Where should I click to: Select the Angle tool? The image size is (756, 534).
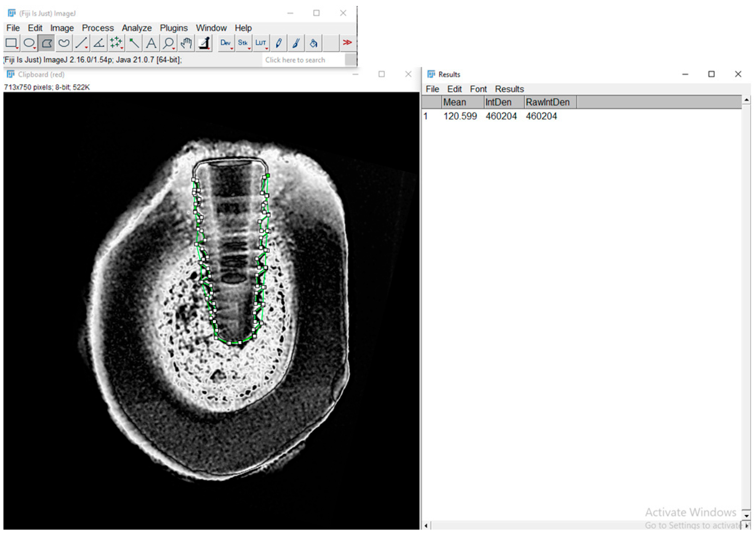click(99, 43)
